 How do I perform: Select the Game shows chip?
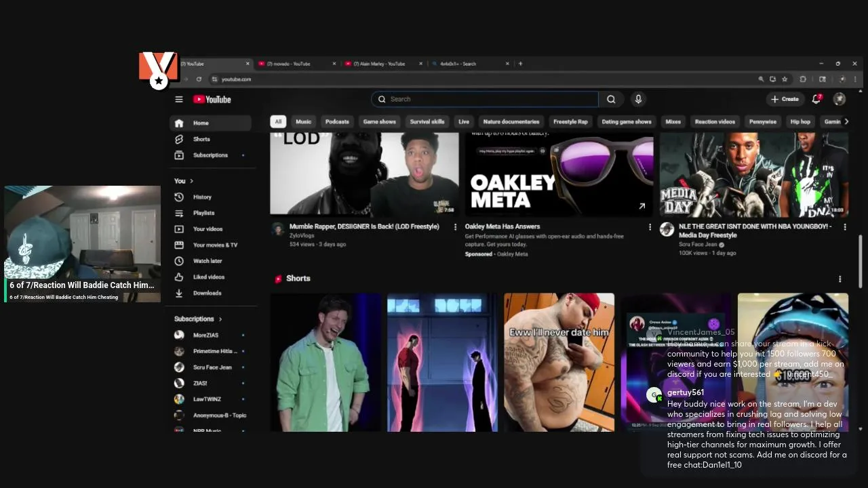click(379, 121)
